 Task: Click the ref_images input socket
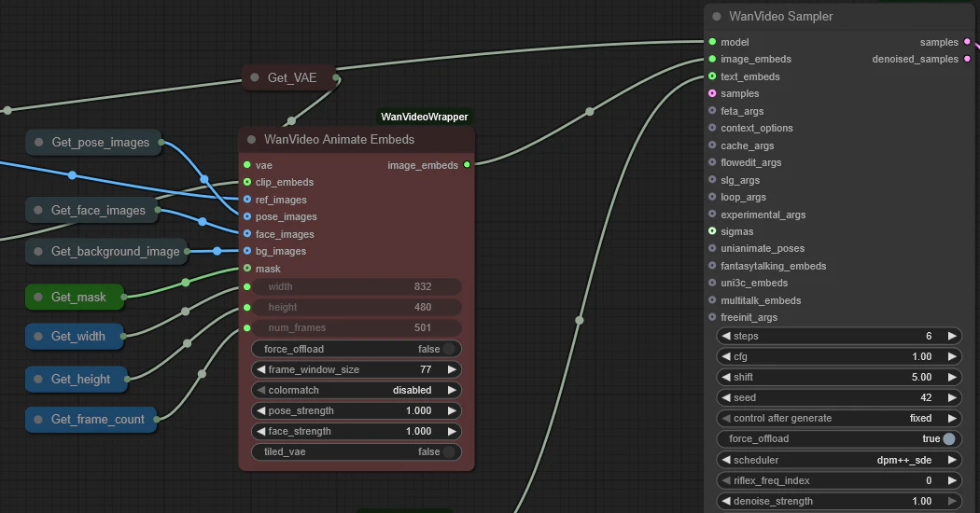(x=247, y=200)
